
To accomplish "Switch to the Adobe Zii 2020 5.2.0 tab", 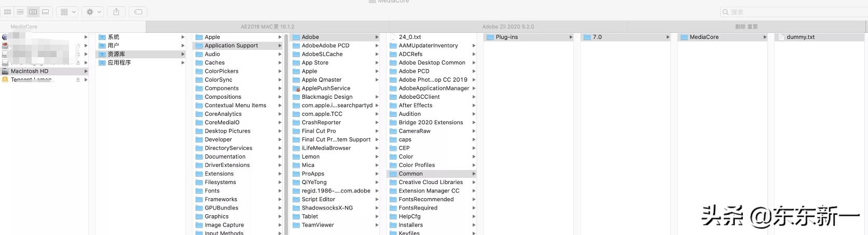I will pyautogui.click(x=508, y=27).
